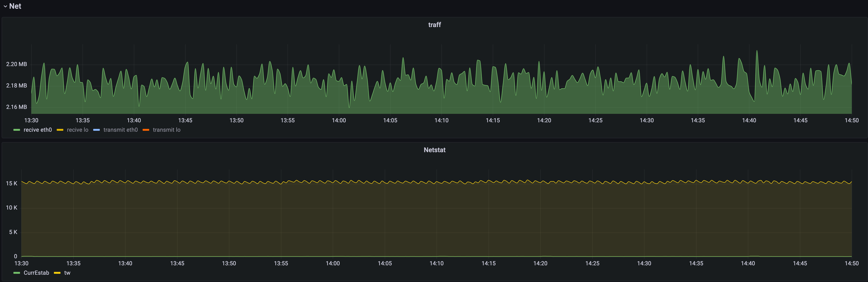Click the 2.18 MB axis label

point(16,86)
